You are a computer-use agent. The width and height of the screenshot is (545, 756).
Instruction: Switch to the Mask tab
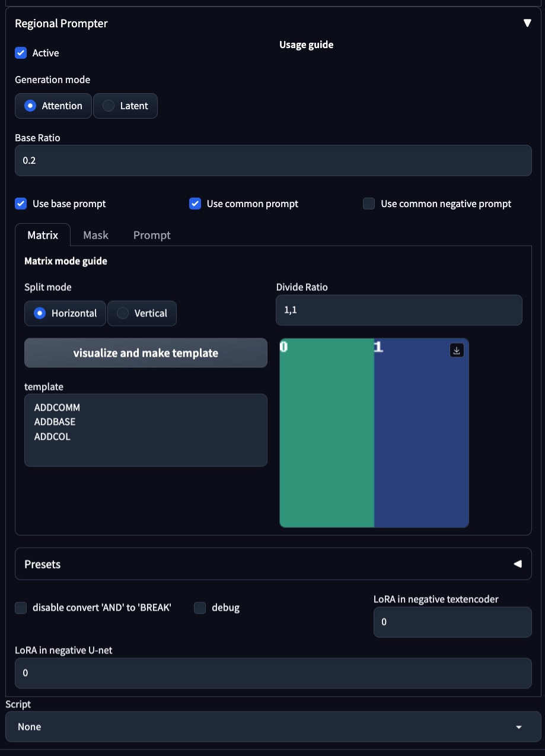pos(95,235)
